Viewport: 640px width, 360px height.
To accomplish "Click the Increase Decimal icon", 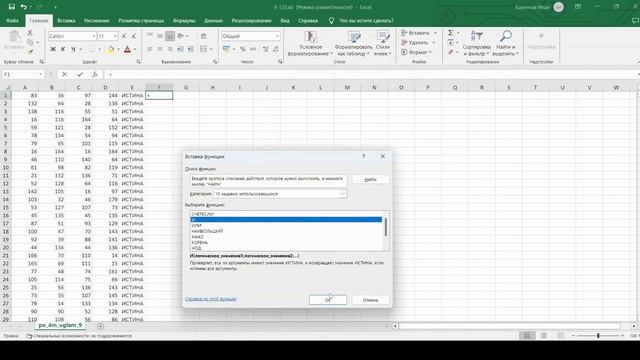I will (265, 49).
